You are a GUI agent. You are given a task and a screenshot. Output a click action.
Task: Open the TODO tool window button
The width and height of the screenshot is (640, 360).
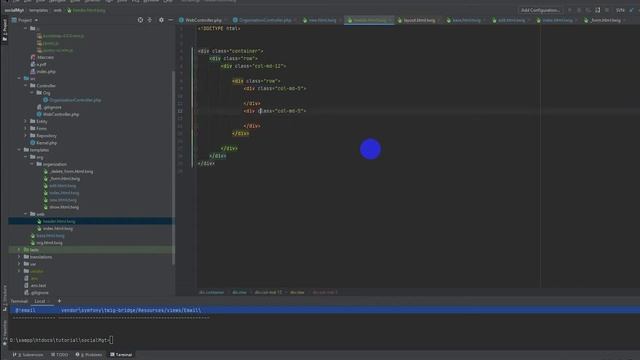[x=60, y=355]
